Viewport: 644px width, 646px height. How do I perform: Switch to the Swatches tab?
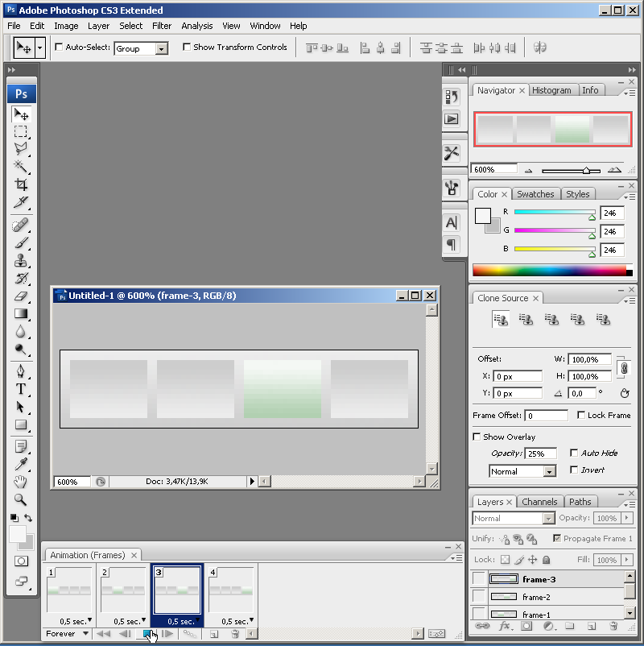pyautogui.click(x=535, y=194)
